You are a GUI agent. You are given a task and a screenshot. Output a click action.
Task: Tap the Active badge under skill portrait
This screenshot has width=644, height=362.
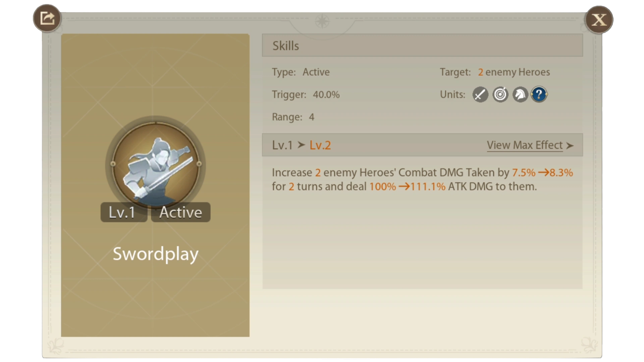click(181, 212)
